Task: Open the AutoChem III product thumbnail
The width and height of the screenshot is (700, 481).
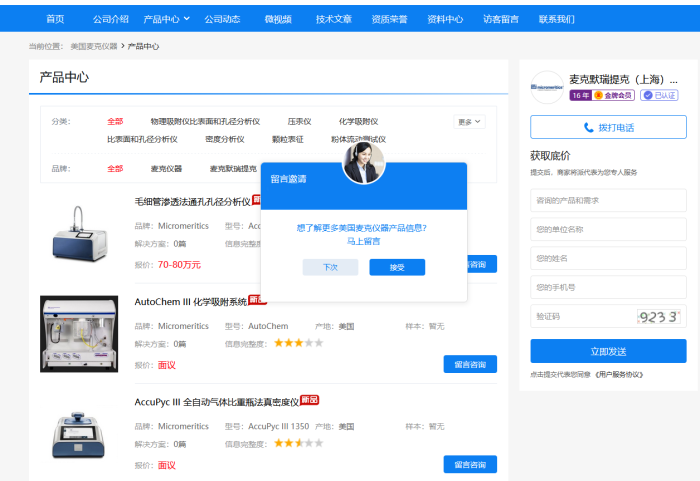Action: tap(79, 334)
